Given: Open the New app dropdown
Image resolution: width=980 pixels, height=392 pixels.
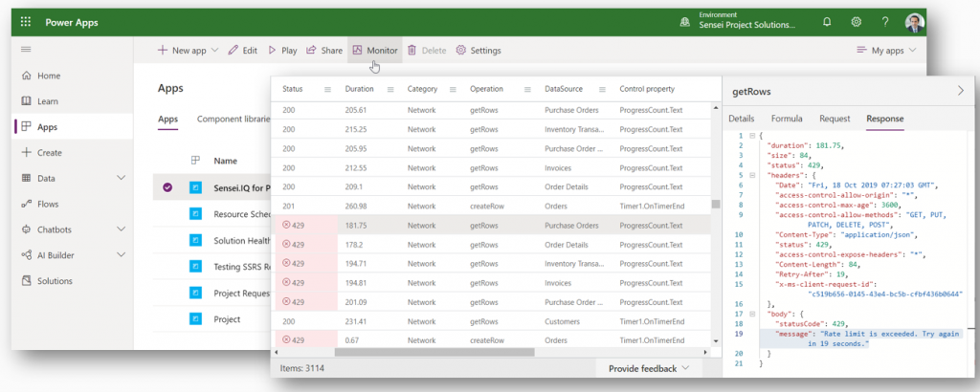Looking at the screenshot, I should tap(188, 51).
